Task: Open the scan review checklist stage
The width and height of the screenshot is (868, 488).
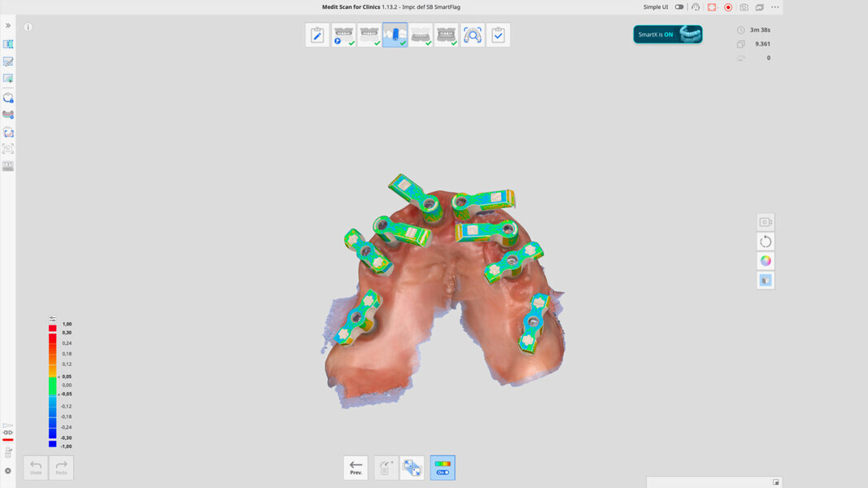Action: click(x=499, y=34)
